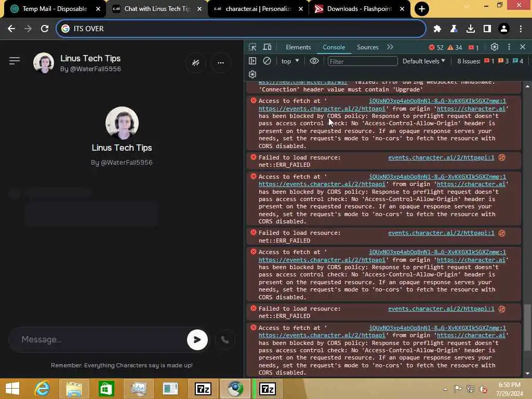Image resolution: width=532 pixels, height=399 pixels.
Task: Switch to the Sources tab
Action: (367, 47)
